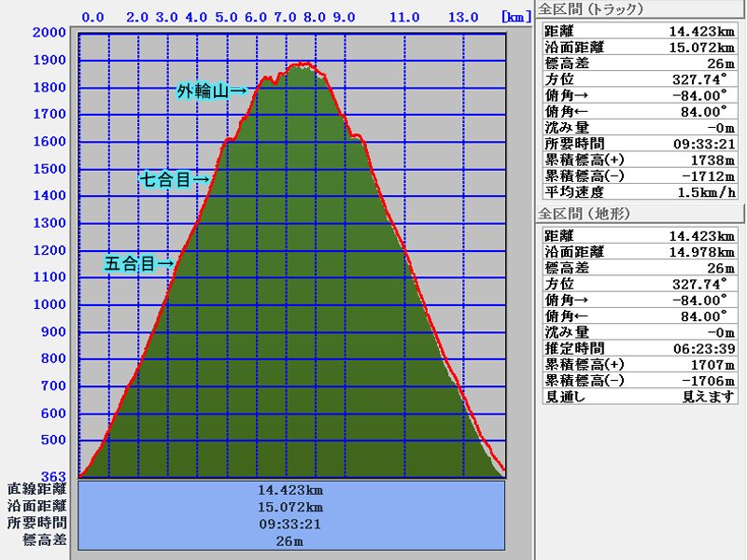Screen dimensions: 747x560
Task: Click the 七合目 marker label on chart
Action: (175, 179)
